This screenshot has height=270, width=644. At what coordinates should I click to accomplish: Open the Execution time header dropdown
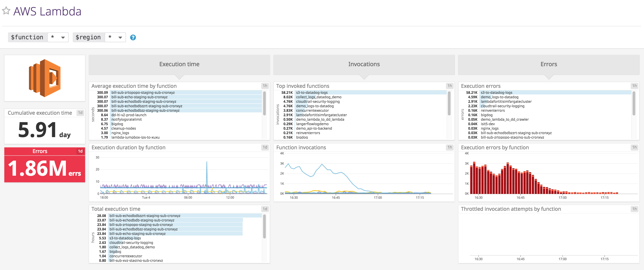pos(179,64)
